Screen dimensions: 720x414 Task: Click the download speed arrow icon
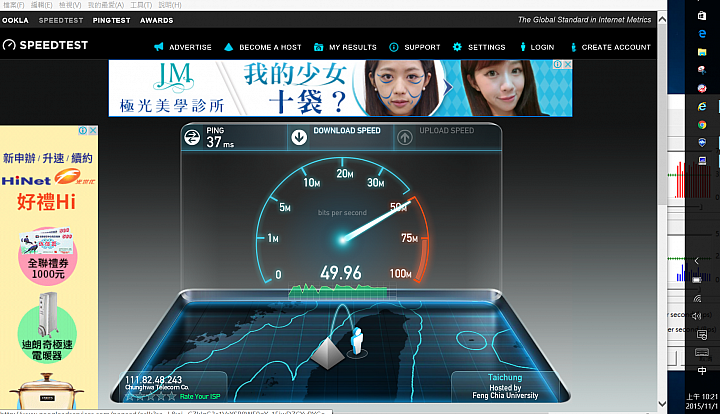[x=299, y=137]
